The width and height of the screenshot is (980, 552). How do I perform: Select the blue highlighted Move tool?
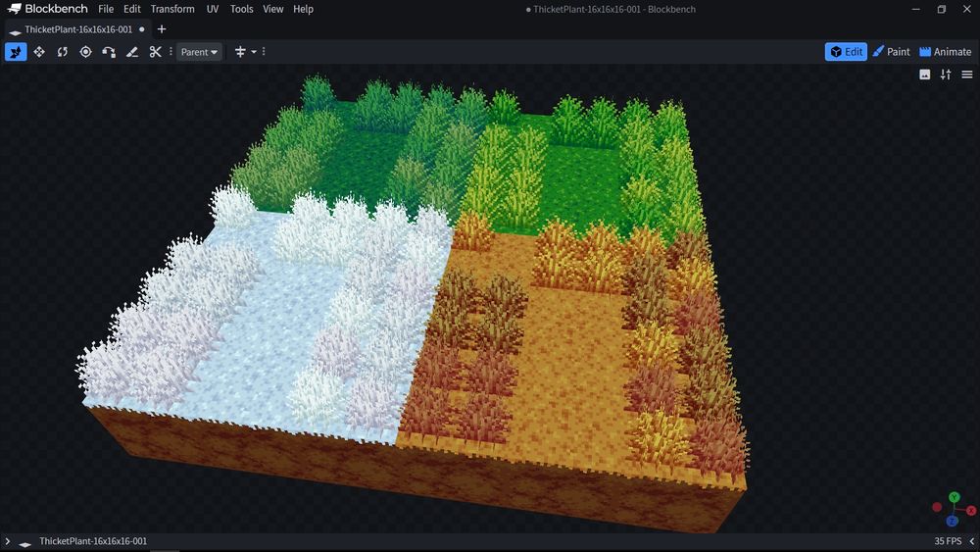pos(16,52)
